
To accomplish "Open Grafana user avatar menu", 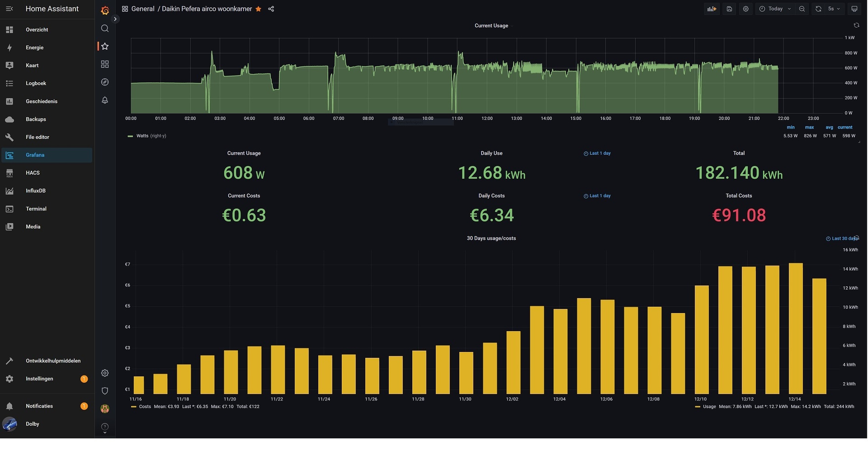I will (105, 409).
